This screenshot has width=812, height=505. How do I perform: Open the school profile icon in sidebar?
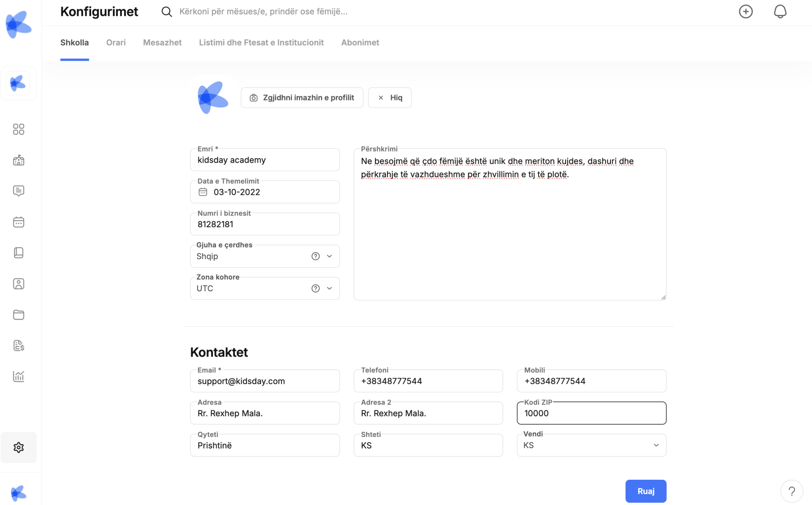18,83
